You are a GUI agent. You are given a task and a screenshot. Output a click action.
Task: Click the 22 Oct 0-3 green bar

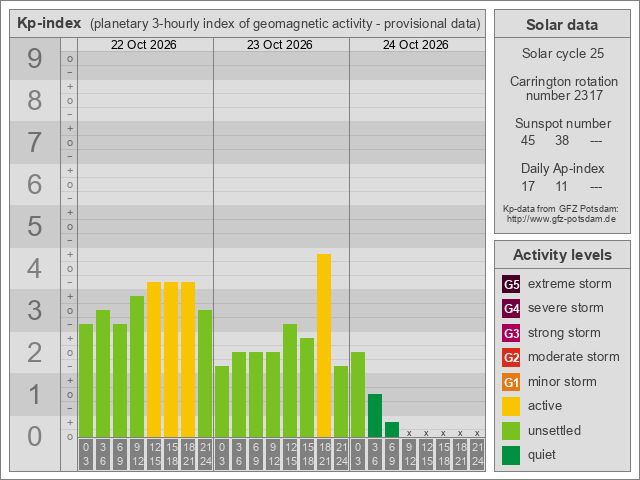pos(86,380)
